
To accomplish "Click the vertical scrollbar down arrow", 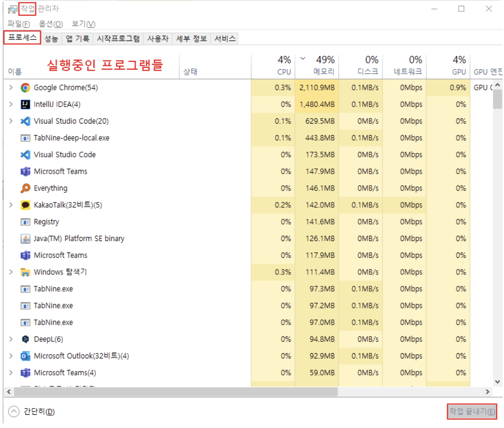I will coord(498,382).
